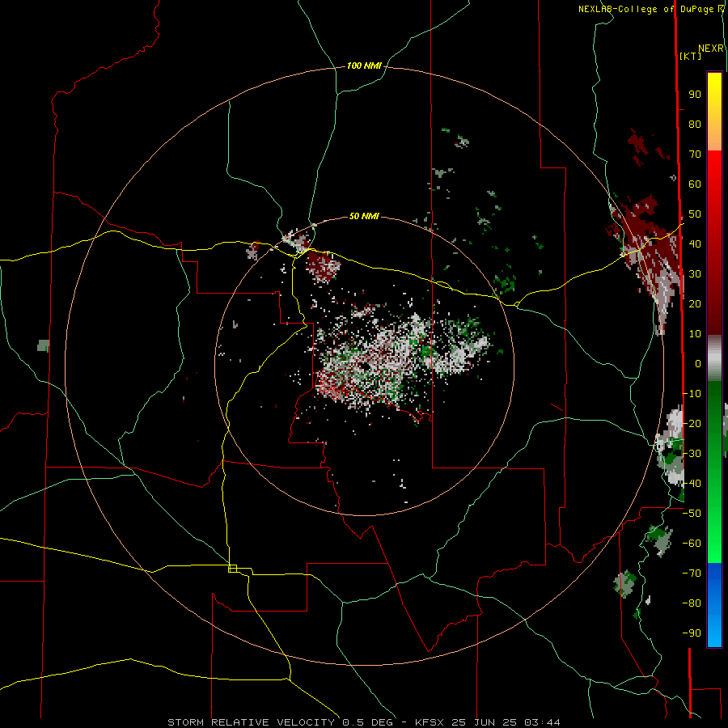The width and height of the screenshot is (728, 728).
Task: Click the -80 value on the velocity scale
Action: click(692, 603)
